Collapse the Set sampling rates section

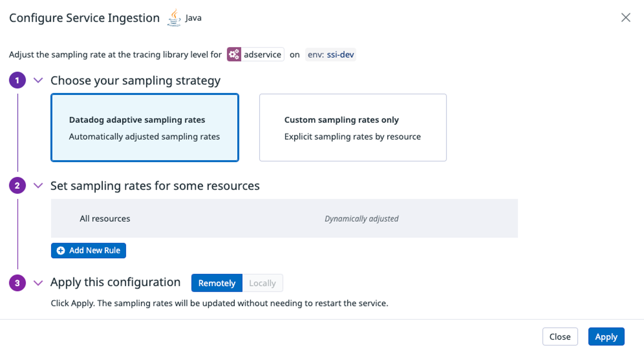click(38, 186)
